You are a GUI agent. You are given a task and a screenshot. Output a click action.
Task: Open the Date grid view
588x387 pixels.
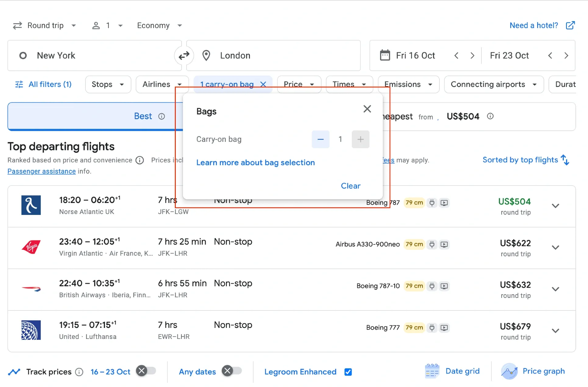coord(453,371)
